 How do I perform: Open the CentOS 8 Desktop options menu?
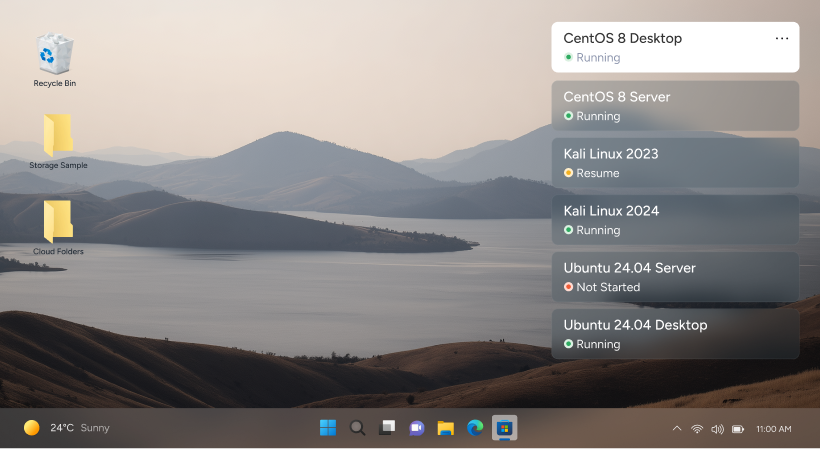782,39
